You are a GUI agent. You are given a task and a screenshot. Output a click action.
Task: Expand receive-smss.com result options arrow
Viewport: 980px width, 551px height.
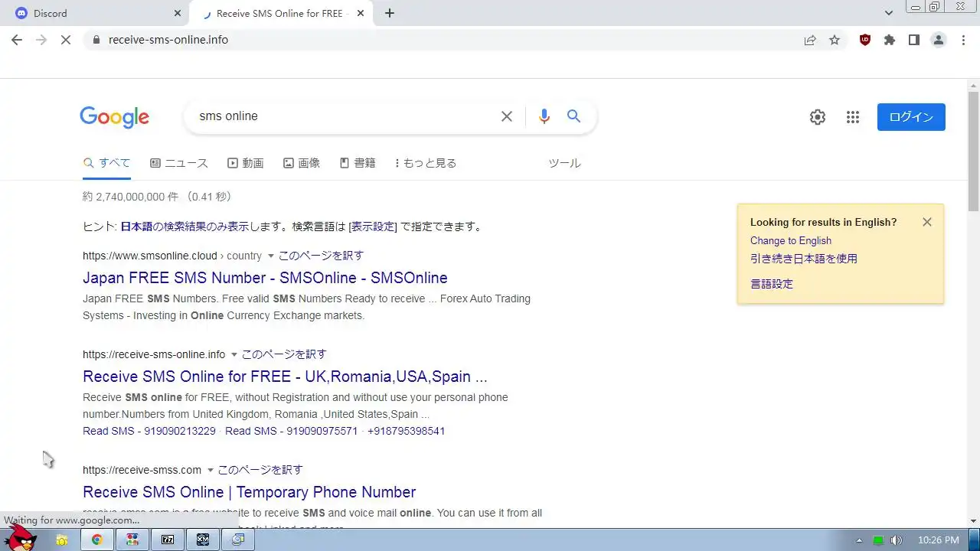211,471
